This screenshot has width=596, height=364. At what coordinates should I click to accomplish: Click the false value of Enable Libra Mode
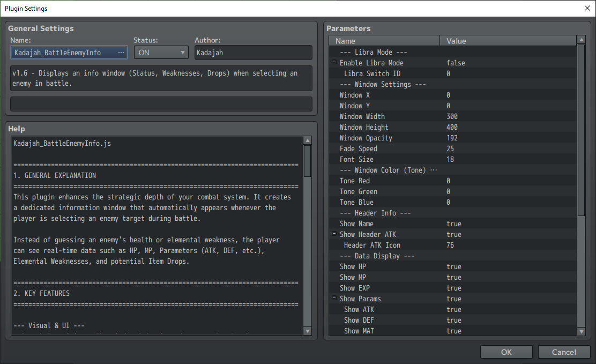[456, 63]
